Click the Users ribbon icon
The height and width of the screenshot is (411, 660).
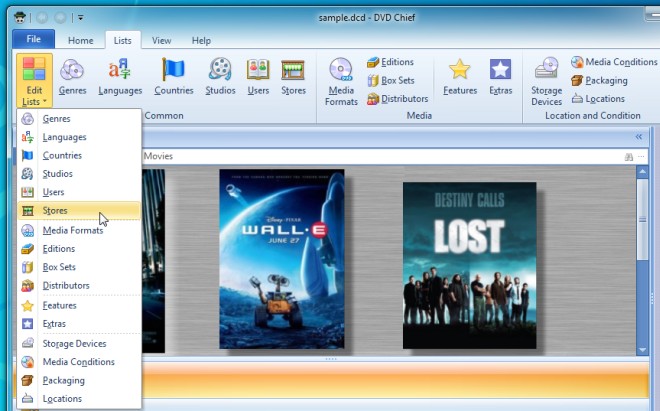click(258, 77)
